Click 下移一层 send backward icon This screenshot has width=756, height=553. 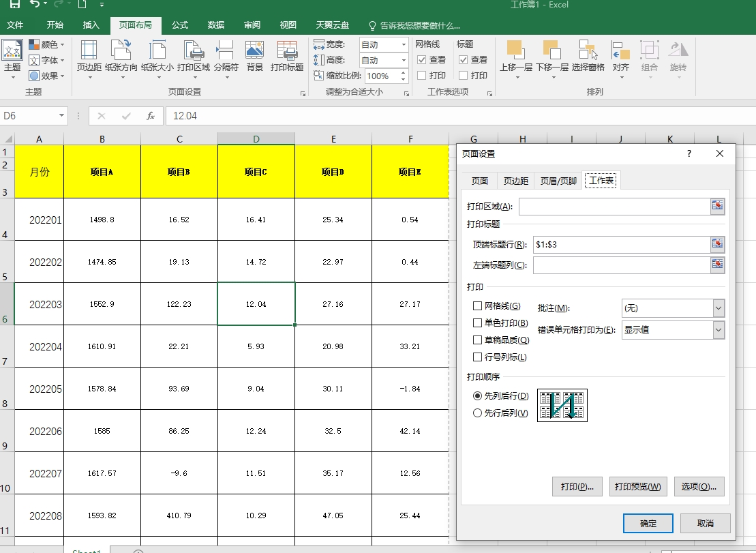coord(552,50)
